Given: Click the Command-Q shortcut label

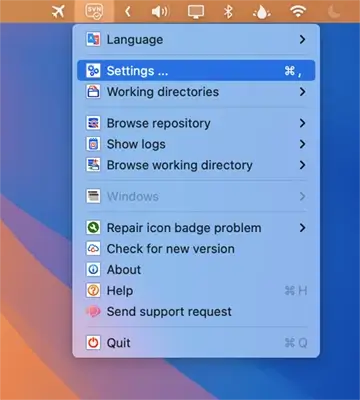Looking at the screenshot, I should tap(296, 343).
